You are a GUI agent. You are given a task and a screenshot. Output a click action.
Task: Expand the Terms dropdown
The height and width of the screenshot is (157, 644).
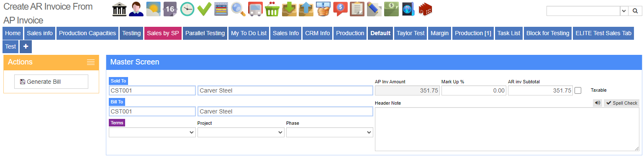click(152, 132)
